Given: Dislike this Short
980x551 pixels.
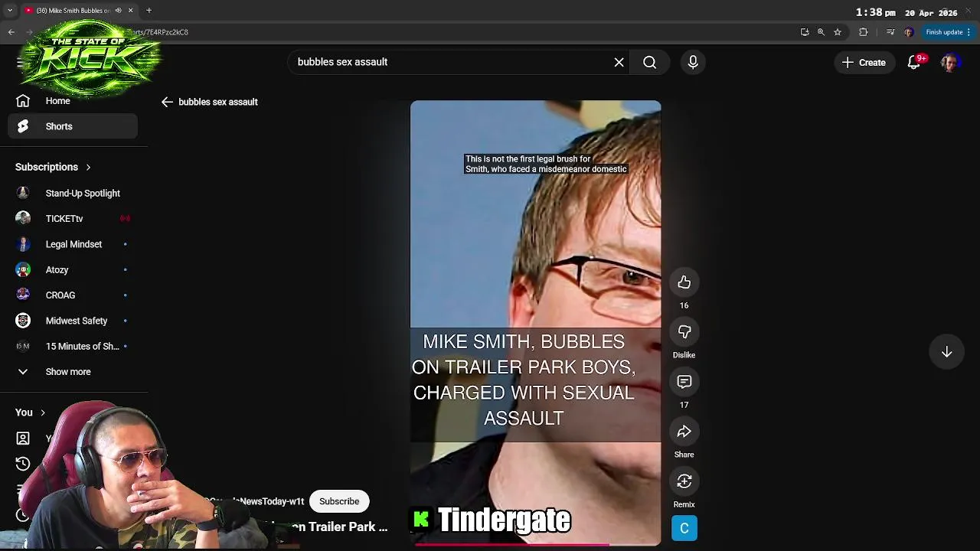Looking at the screenshot, I should 684,332.
